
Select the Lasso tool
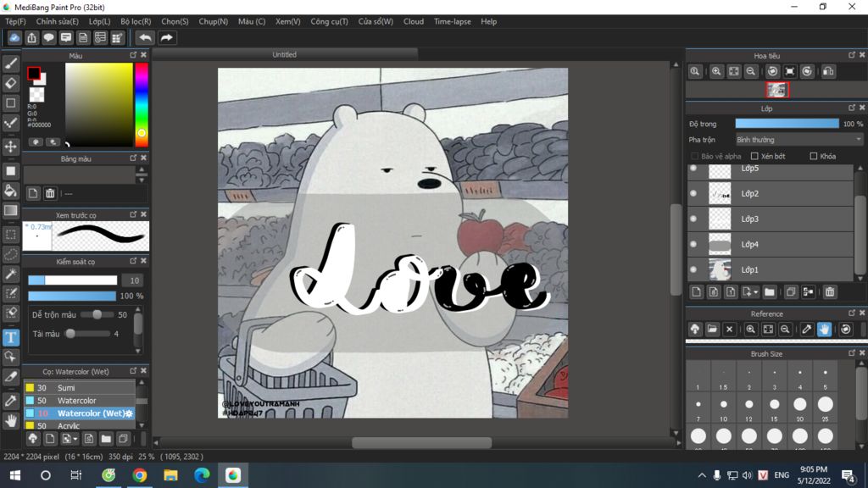point(10,254)
